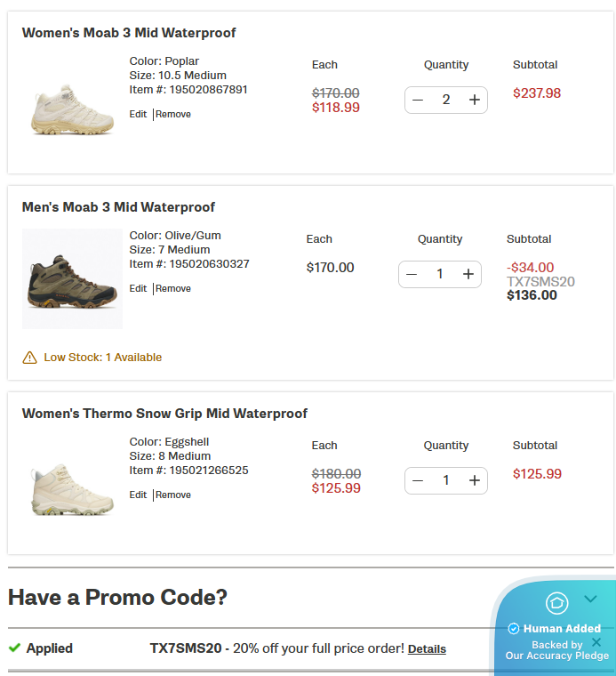Increase Eggshell Thermo Snow Grip quantity
This screenshot has height=676, width=616.
click(x=474, y=480)
